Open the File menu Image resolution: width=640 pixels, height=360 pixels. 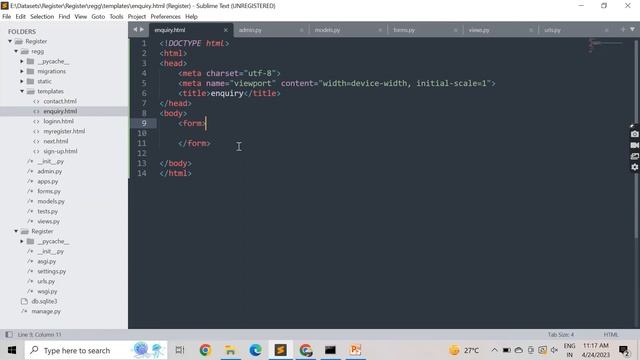pyautogui.click(x=7, y=17)
